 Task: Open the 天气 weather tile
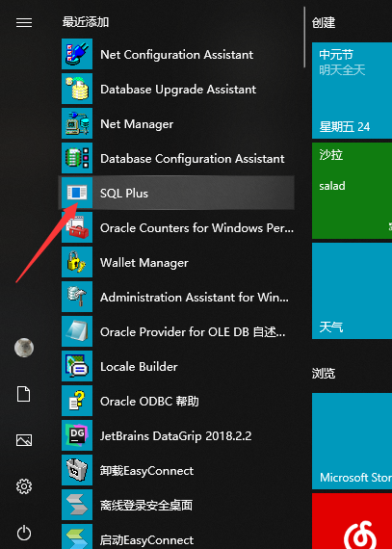(352, 291)
